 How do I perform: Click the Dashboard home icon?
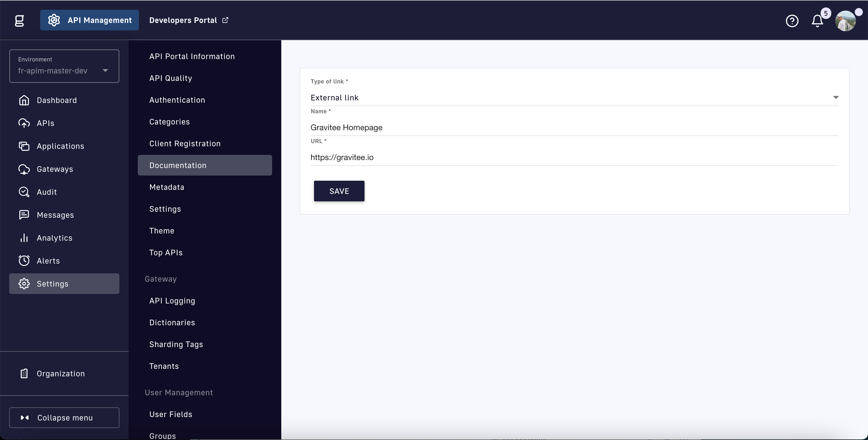(x=24, y=100)
